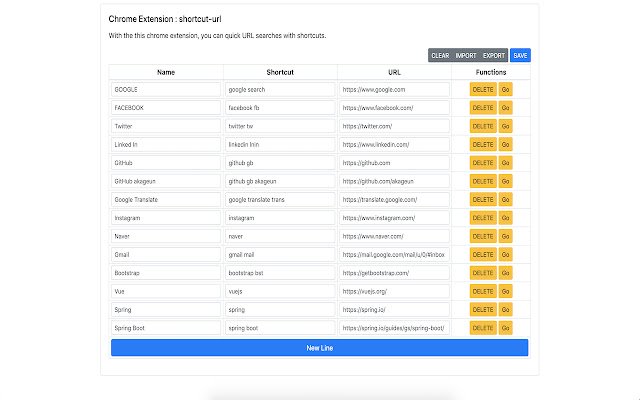Edit the 'twitter tw' shortcut field
The image size is (640, 400).
pyautogui.click(x=280, y=126)
